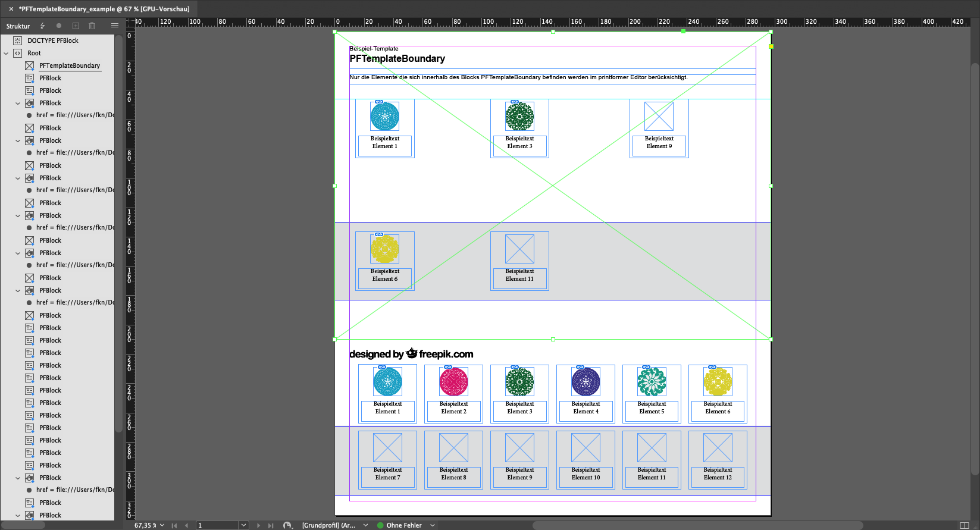Go to the next page arrow
The width and height of the screenshot is (980, 530).
(x=258, y=525)
